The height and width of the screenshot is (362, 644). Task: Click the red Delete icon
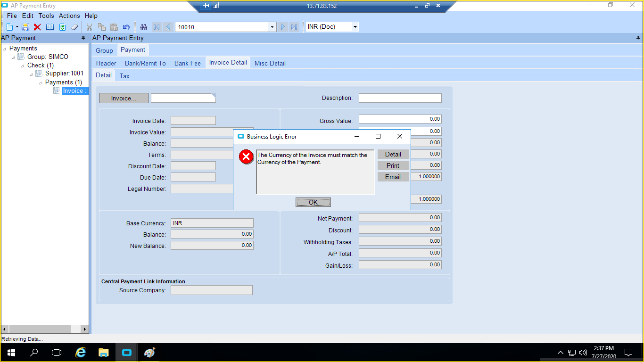(x=37, y=27)
